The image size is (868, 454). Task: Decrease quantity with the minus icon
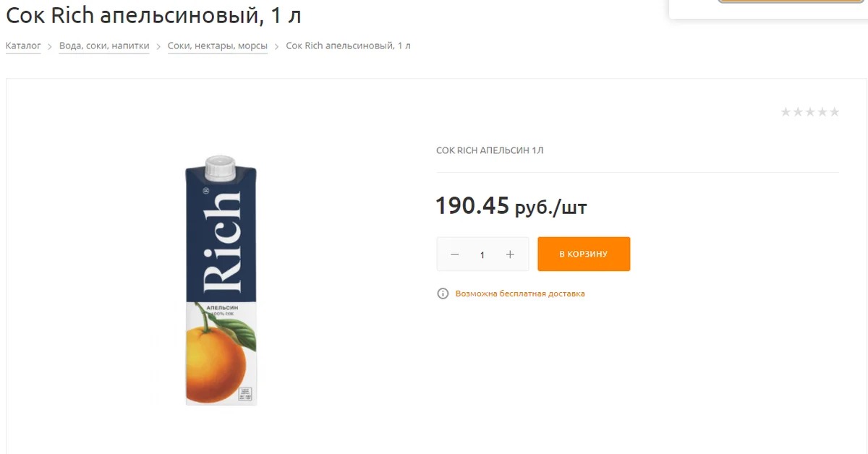[x=455, y=254]
